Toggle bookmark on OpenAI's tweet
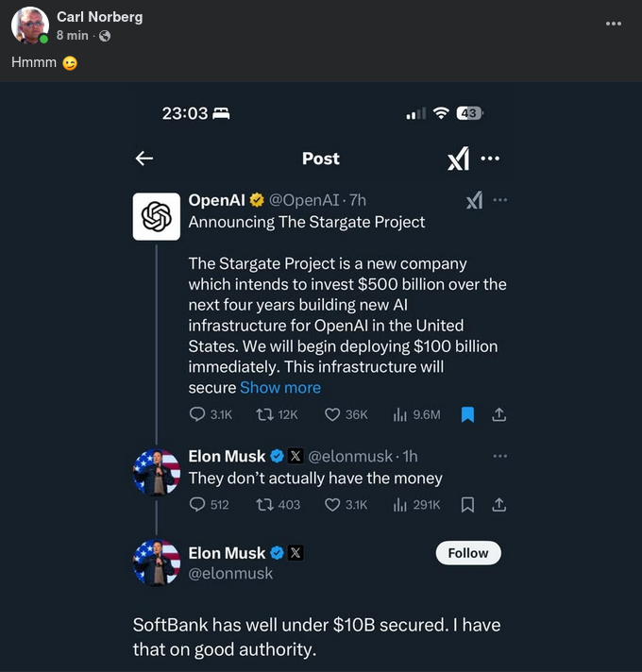This screenshot has width=642, height=672. tap(467, 414)
